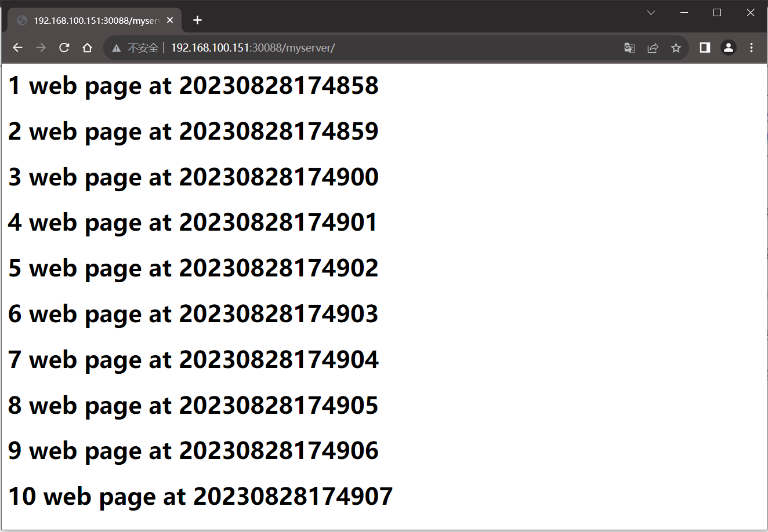Open the Chrome three-dot menu
The image size is (768, 532).
[751, 48]
